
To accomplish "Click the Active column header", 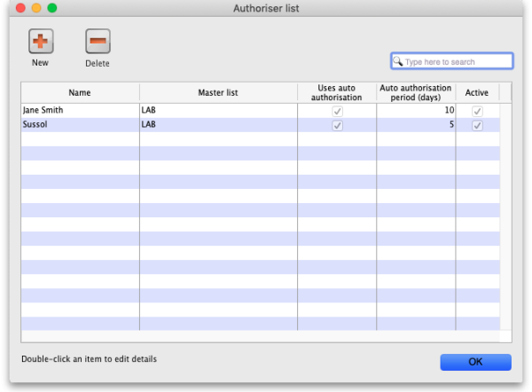I will pyautogui.click(x=477, y=92).
